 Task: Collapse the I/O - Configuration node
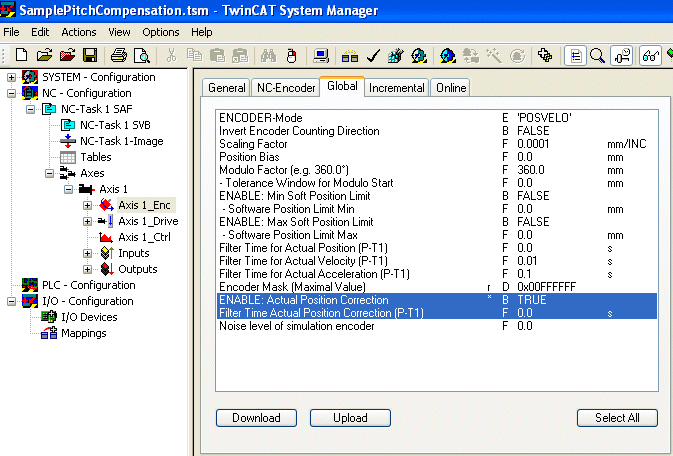[11, 301]
